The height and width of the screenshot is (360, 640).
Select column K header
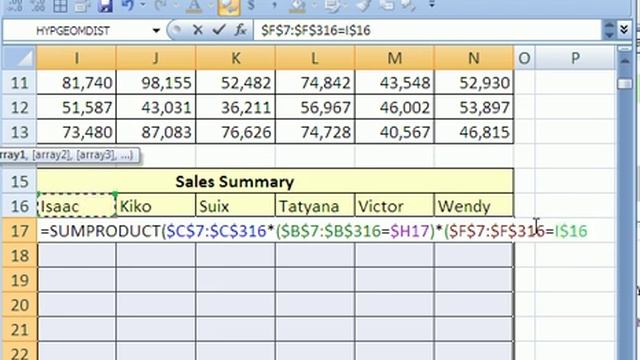point(236,58)
